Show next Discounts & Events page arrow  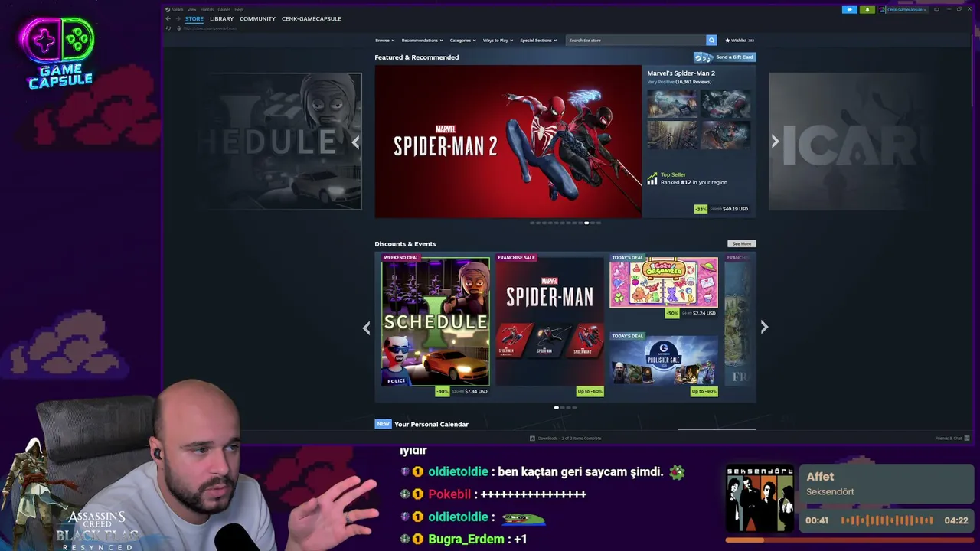764,328
